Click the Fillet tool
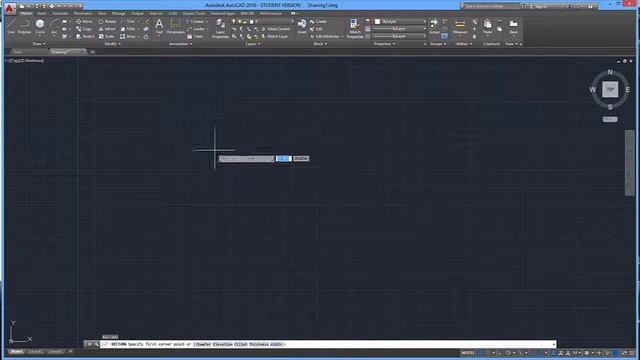The height and width of the screenshot is (360, 640). point(128,29)
